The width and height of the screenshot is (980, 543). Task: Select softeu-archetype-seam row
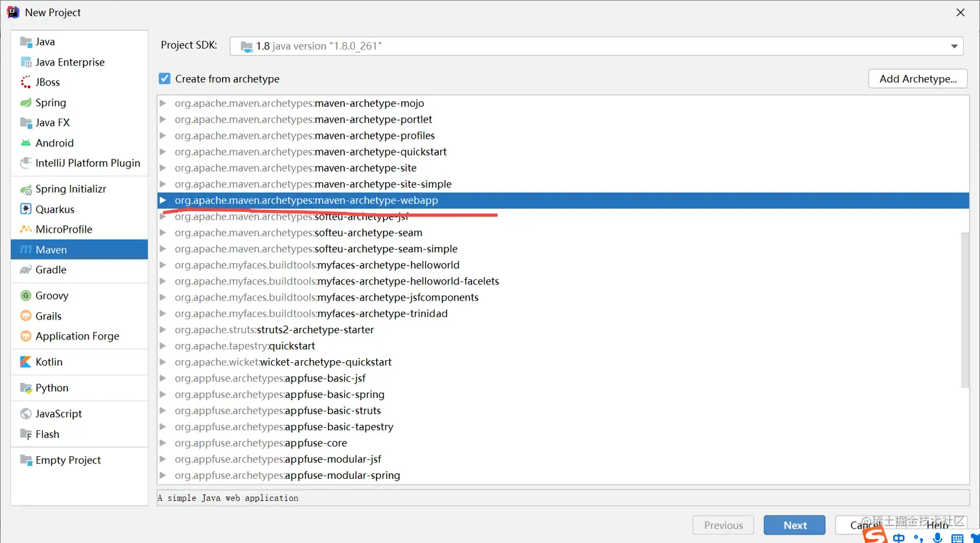[563, 233]
